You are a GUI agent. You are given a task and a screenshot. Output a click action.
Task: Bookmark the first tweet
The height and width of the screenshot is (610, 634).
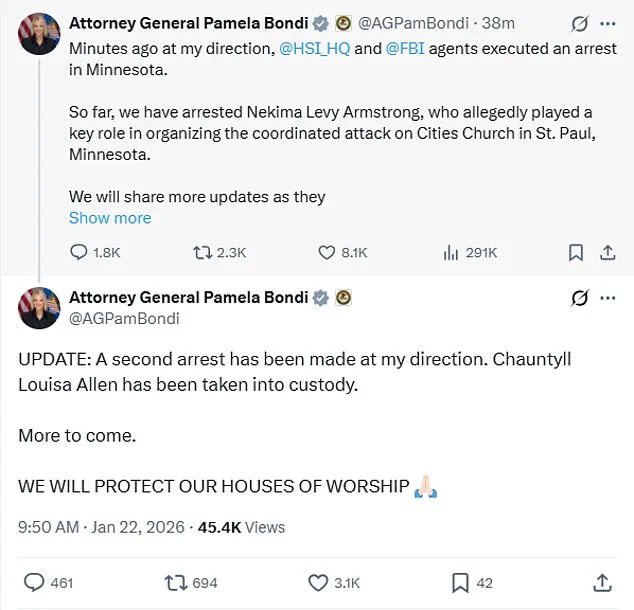575,253
